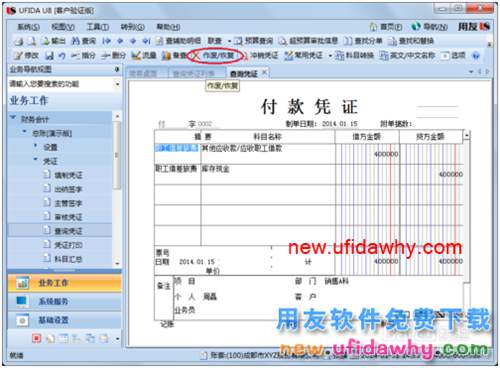
Task: Click the navigation tree scroll-down arrow
Action: click(x=117, y=263)
